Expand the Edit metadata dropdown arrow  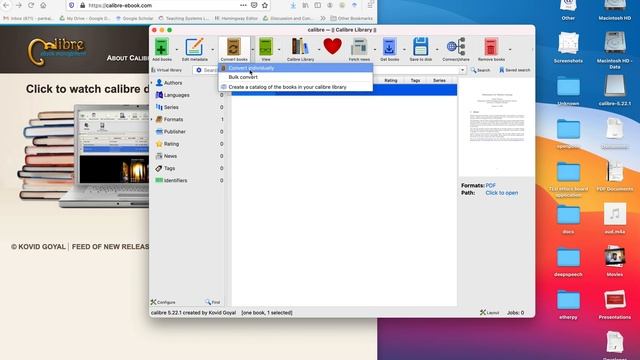pyautogui.click(x=213, y=50)
